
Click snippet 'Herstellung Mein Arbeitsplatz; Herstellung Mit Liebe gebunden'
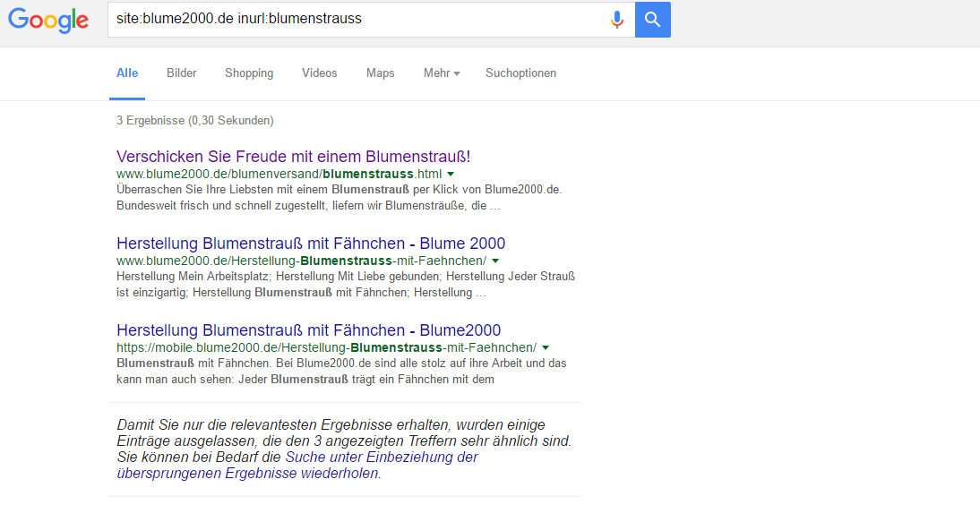(278, 276)
